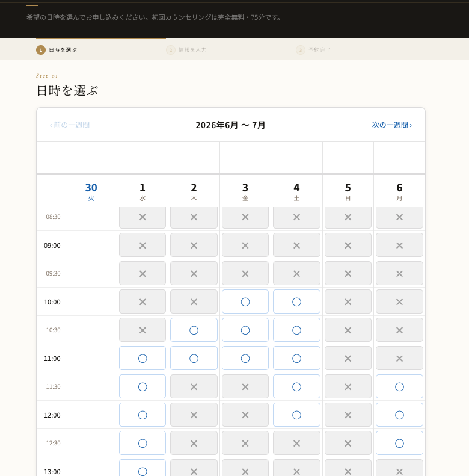Book the 12:30 slot on Wednesday 1
Image resolution: width=469 pixels, height=476 pixels.
(x=143, y=444)
